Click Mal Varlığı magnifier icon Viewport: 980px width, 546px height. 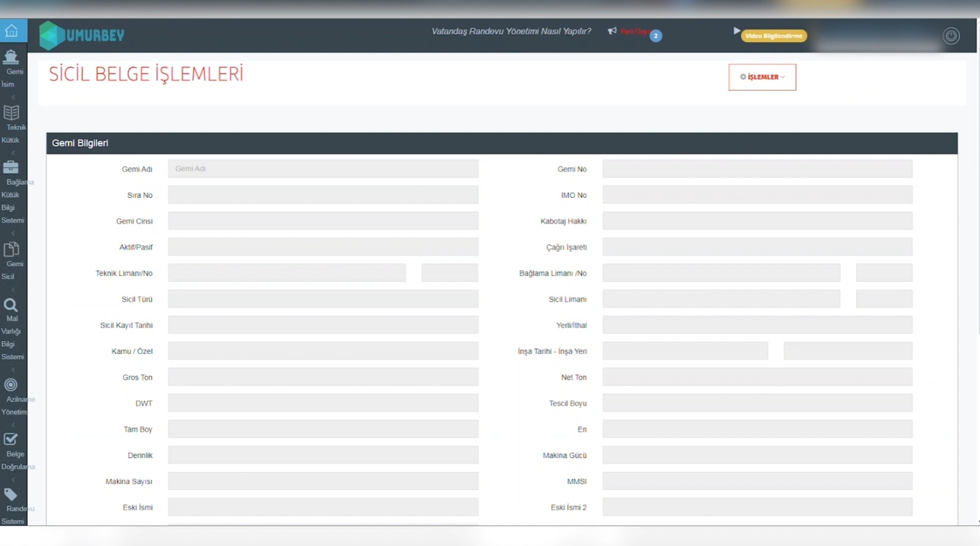pyautogui.click(x=11, y=305)
